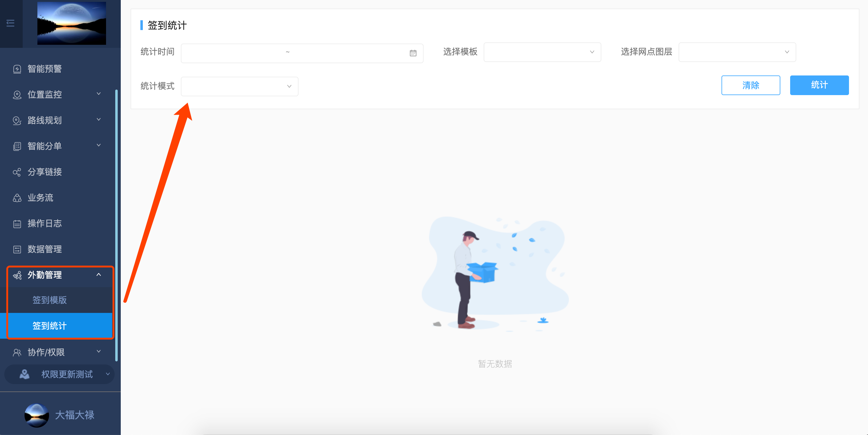The height and width of the screenshot is (435, 868).
Task: Collapse the 外勤管理 submenu chevron
Action: pyautogui.click(x=99, y=275)
